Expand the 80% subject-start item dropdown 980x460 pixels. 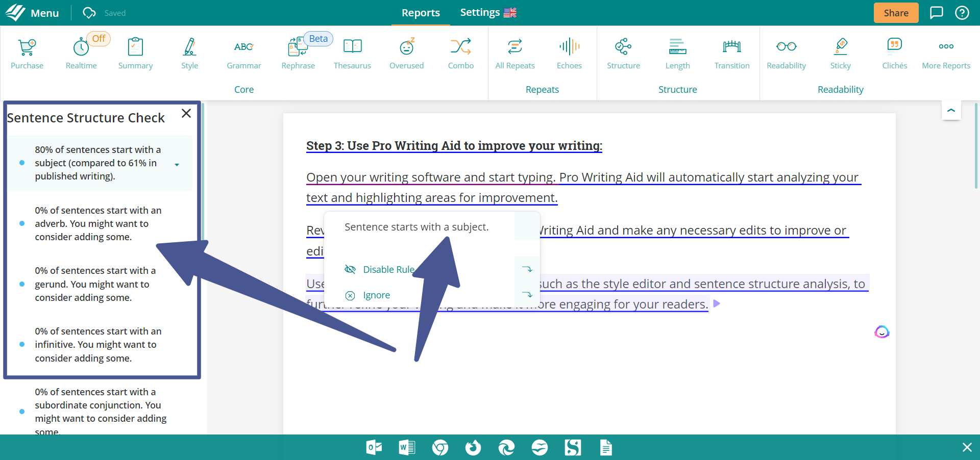(x=177, y=165)
